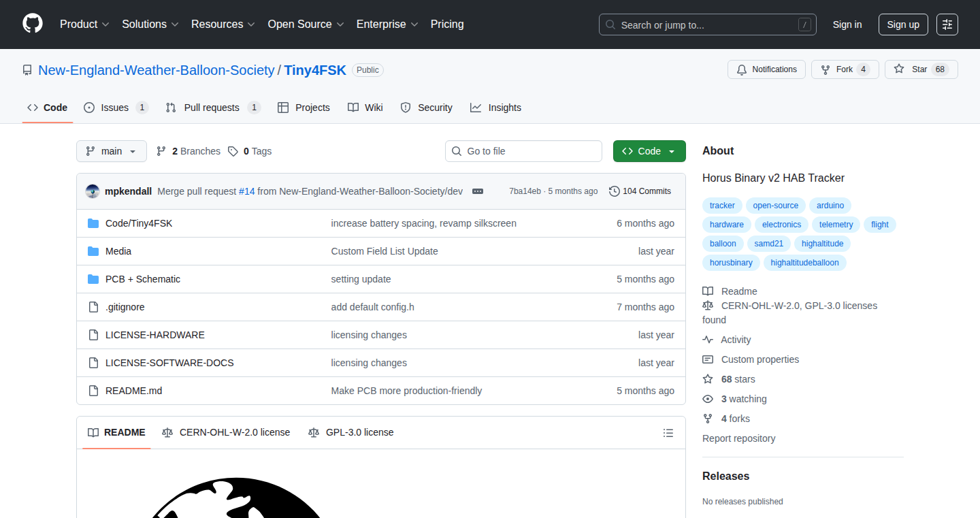Click the .gitignore file icon
Image resolution: width=980 pixels, height=518 pixels.
click(x=93, y=307)
